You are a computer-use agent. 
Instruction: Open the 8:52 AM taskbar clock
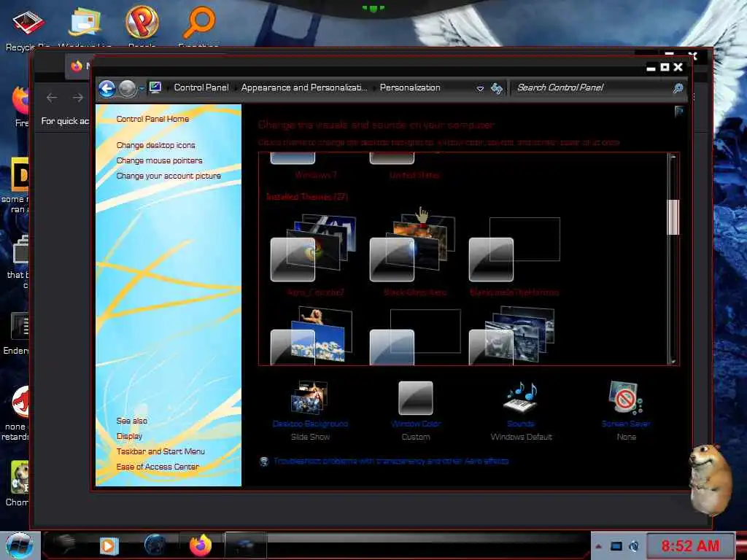click(x=690, y=545)
